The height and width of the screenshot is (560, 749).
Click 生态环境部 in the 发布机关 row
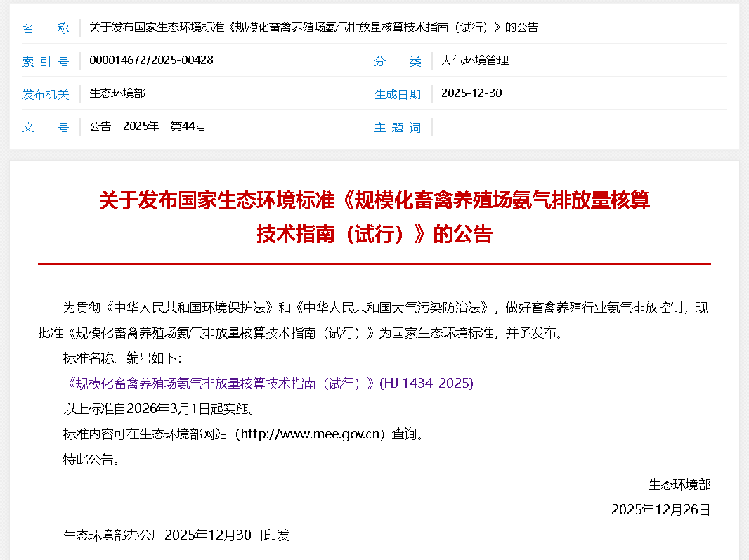click(117, 93)
